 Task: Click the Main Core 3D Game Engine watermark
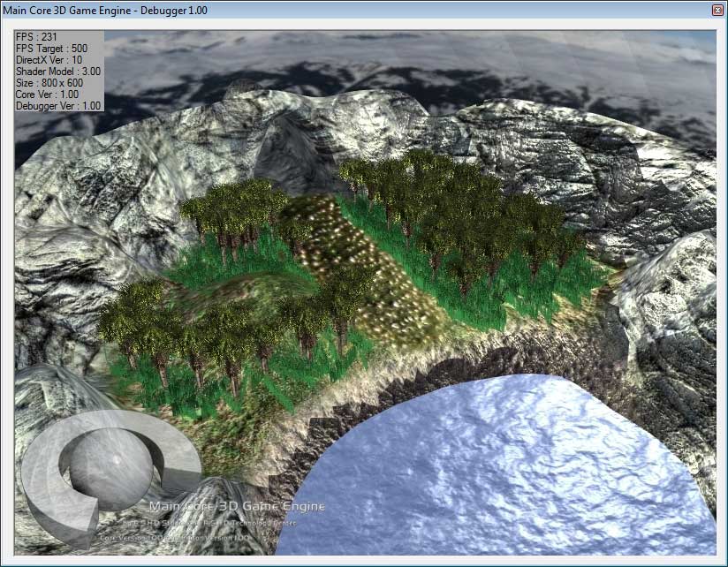click(237, 507)
